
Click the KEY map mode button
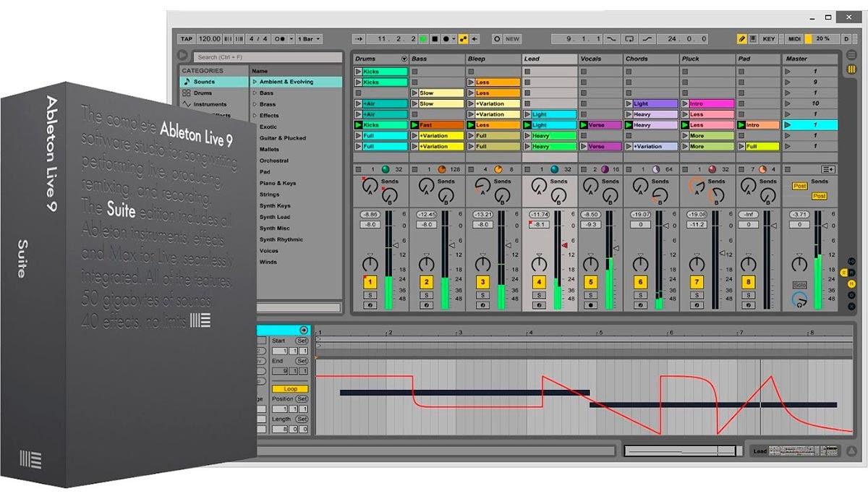pyautogui.click(x=768, y=39)
